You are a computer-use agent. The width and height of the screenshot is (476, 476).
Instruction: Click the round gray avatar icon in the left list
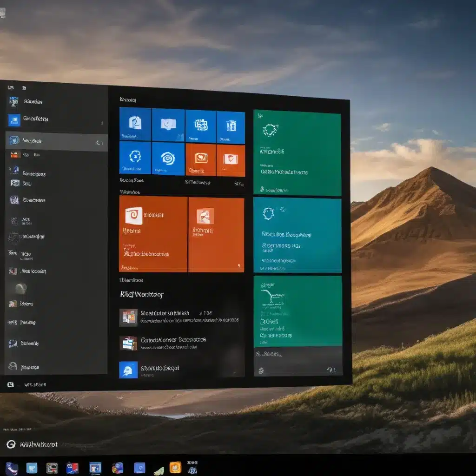[x=21, y=288]
